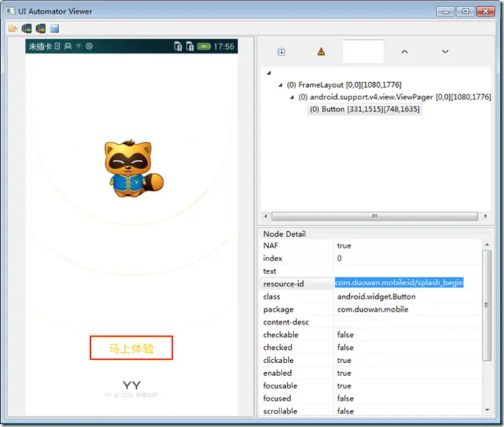Click the battery icon in phone status bar
Image resolution: width=504 pixels, height=427 pixels.
tap(204, 47)
